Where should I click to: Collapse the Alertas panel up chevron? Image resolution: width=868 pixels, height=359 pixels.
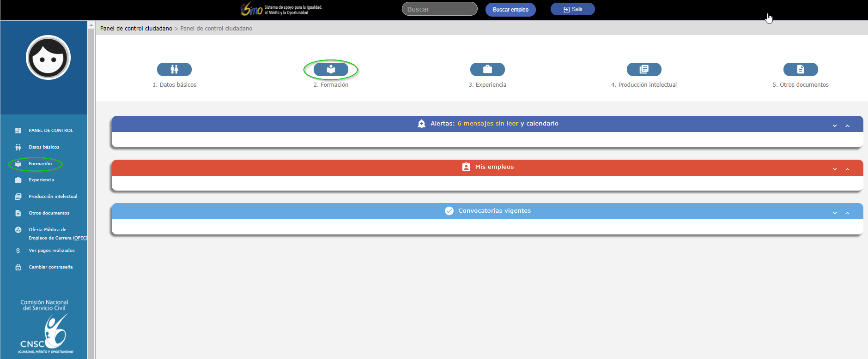[x=848, y=126]
